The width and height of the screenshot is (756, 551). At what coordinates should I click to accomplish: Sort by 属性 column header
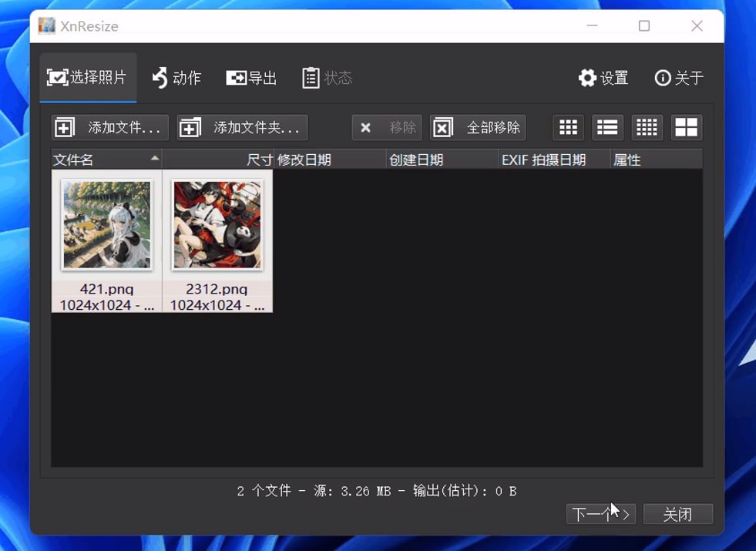656,160
